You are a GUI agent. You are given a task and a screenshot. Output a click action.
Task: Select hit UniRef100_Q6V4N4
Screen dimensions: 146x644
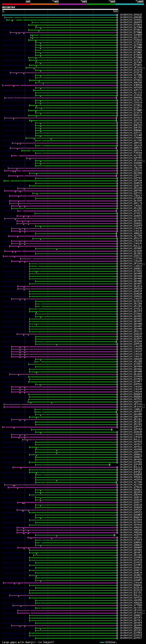click(x=131, y=173)
